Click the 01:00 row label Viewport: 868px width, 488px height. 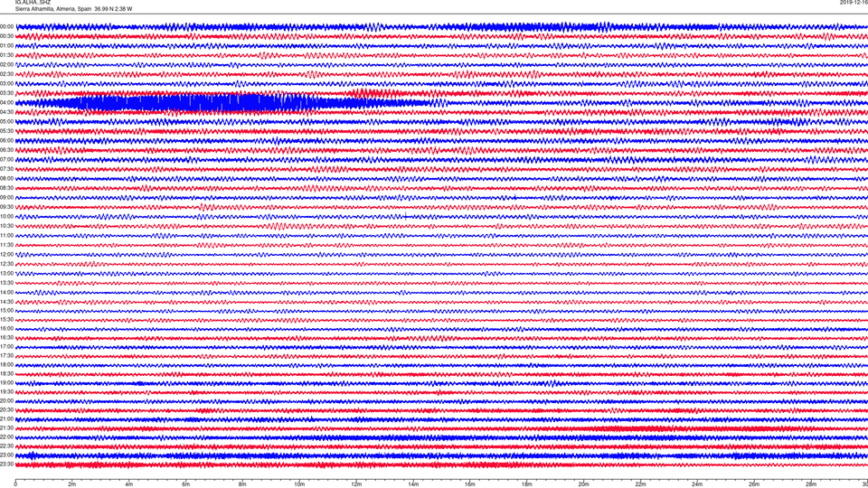pos(6,46)
